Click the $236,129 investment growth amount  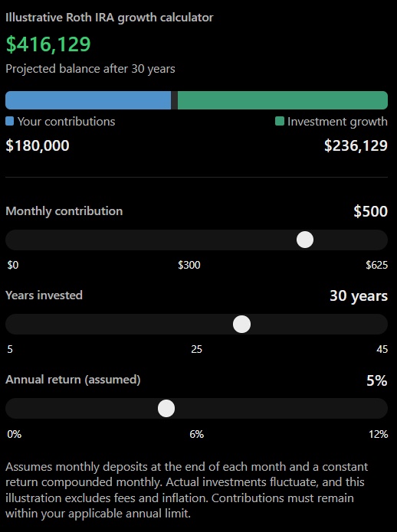356,145
